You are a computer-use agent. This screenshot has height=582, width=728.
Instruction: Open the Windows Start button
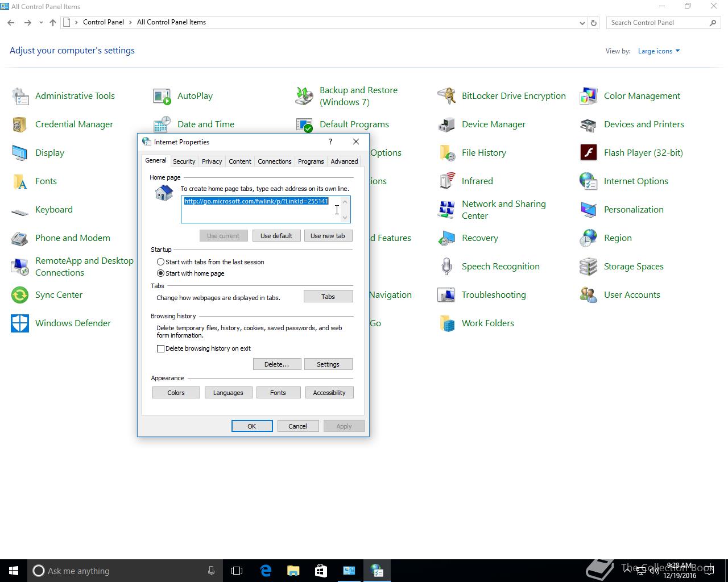click(x=14, y=571)
